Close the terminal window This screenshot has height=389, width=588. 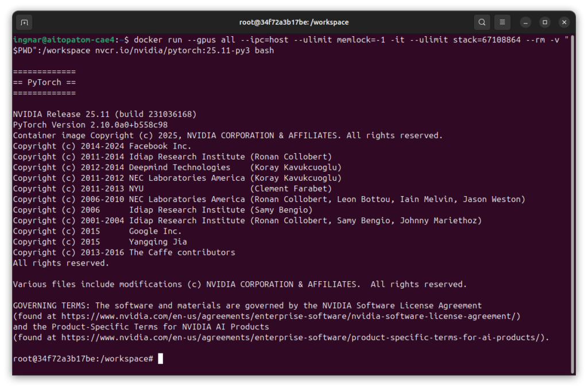[564, 22]
